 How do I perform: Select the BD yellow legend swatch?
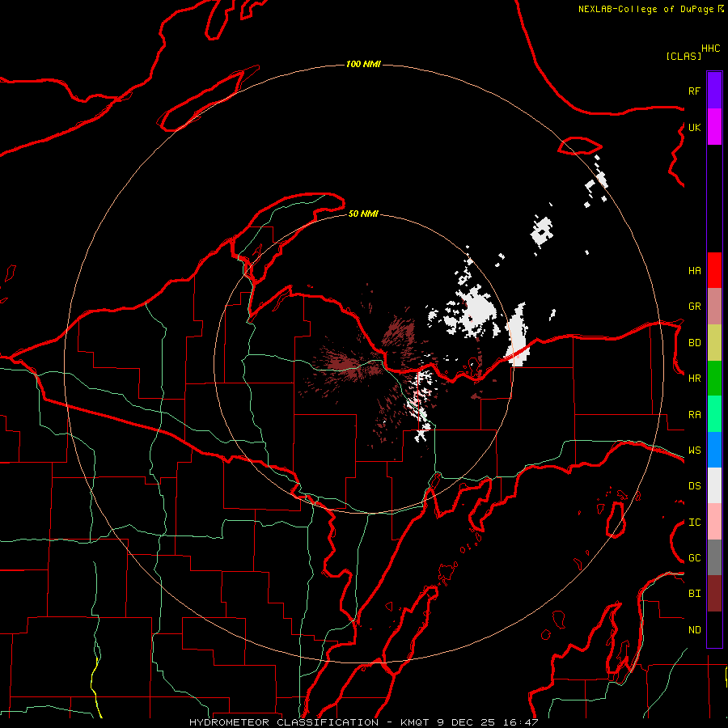[x=714, y=343]
